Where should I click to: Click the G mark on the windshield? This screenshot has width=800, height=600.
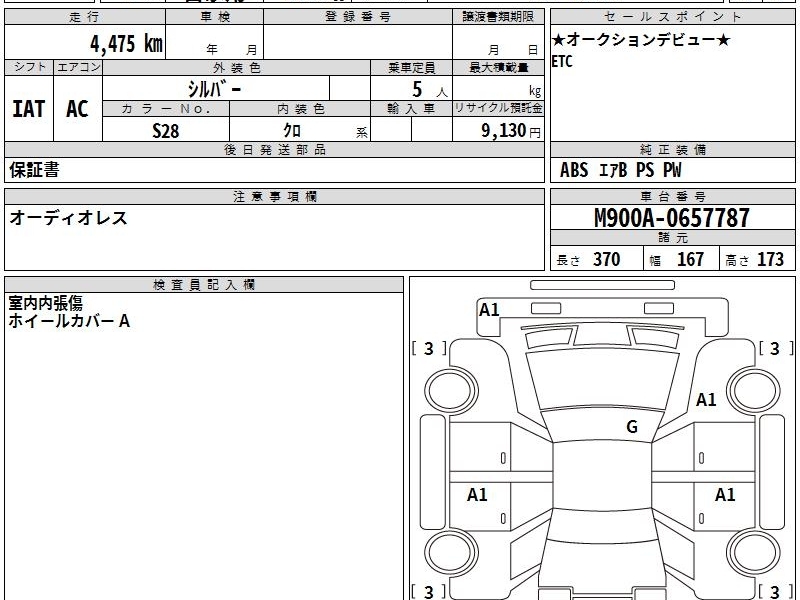pyautogui.click(x=632, y=427)
